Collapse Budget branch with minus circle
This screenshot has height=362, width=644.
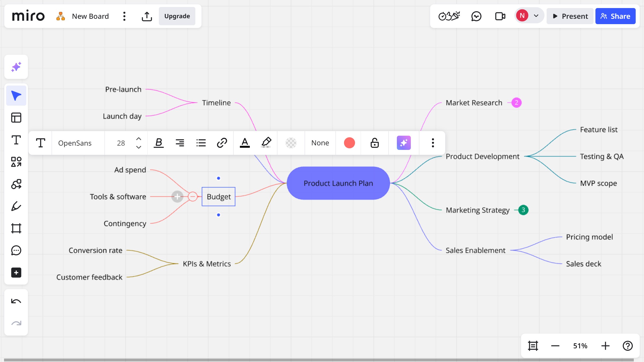192,197
